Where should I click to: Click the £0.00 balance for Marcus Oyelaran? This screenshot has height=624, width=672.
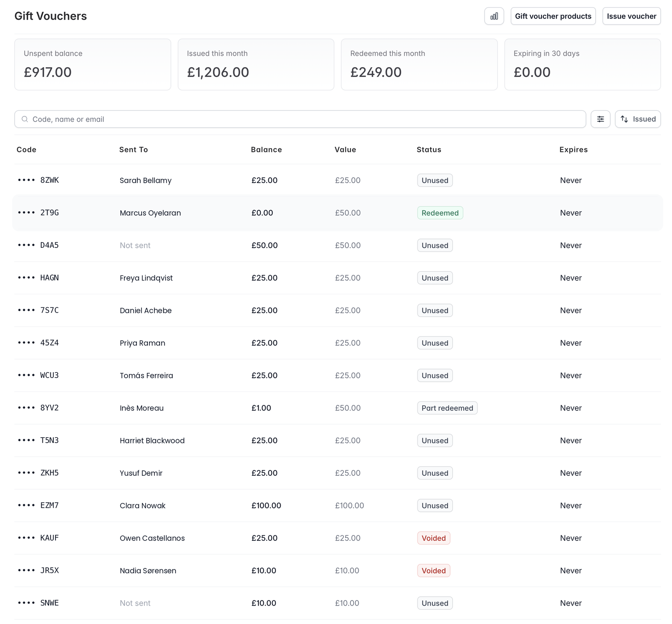(x=262, y=213)
